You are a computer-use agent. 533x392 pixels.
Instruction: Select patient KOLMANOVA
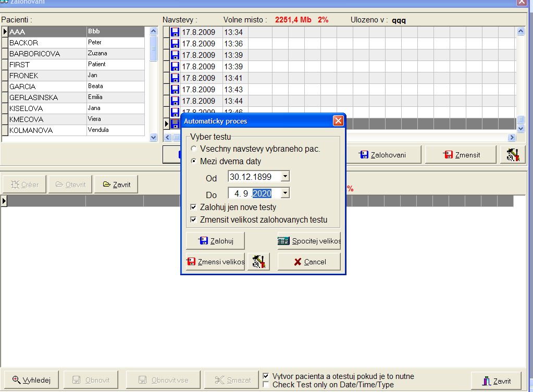(77, 130)
